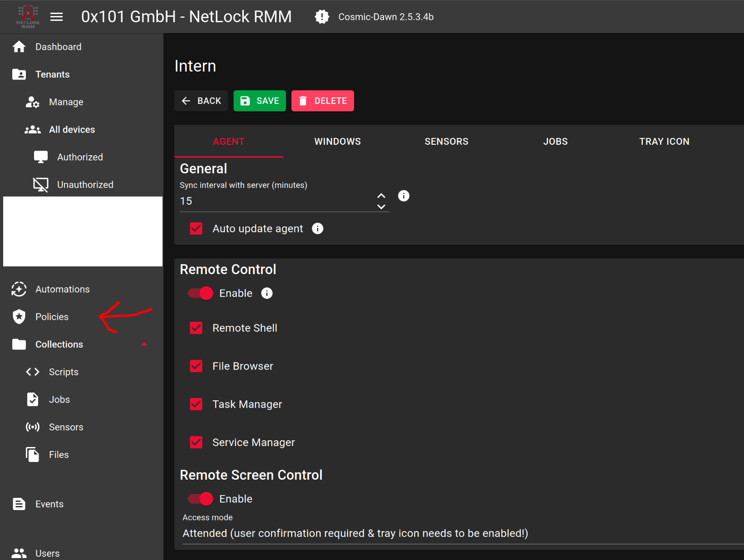Select the Automations sidebar icon
This screenshot has width=744, height=560.
19,289
